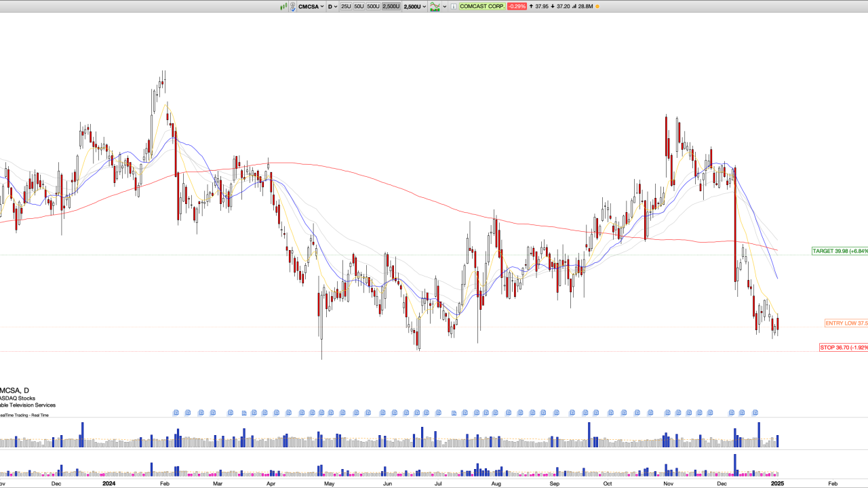Click the COMCAST CORP. company name label
Screen dimensions: 868x488
point(482,6)
